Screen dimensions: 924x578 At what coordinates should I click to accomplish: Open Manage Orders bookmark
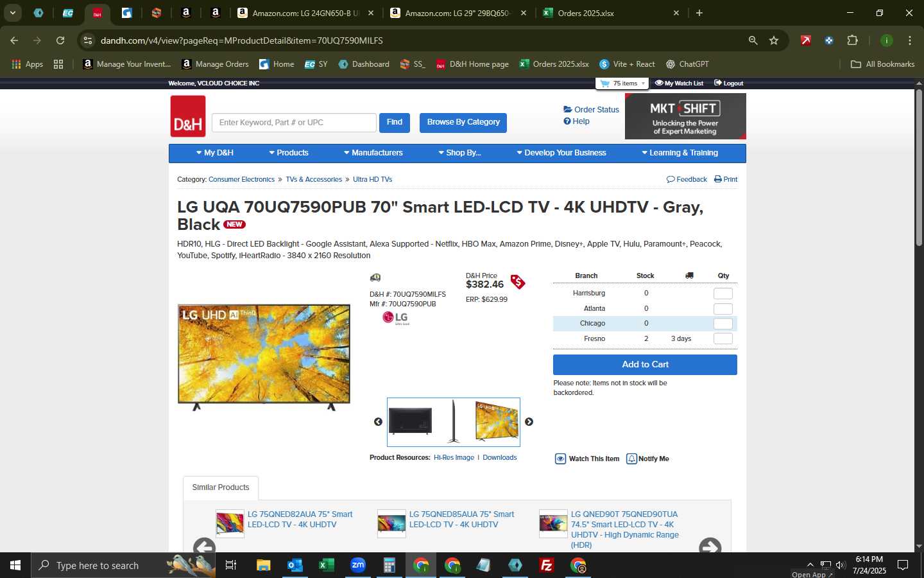[x=216, y=64]
